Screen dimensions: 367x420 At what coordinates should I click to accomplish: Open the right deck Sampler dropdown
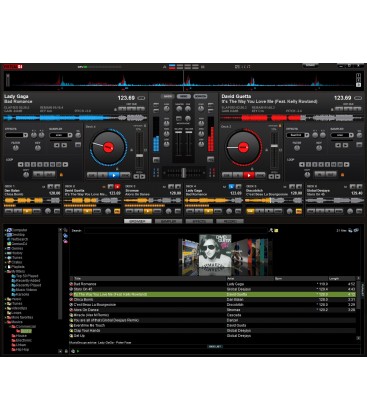pyautogui.click(x=342, y=135)
